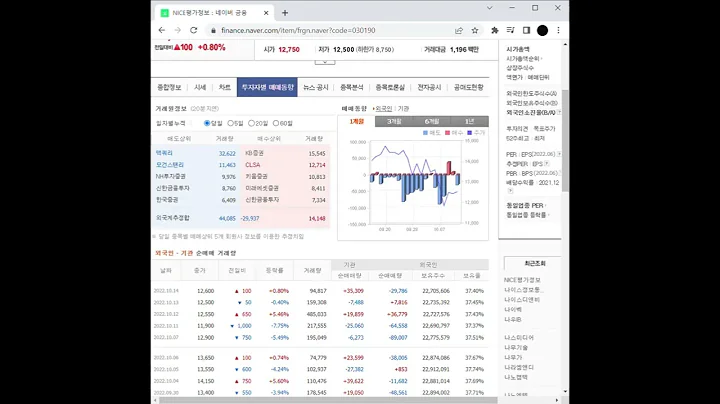Viewport: 720px width, 404px height.
Task: Open the 종목분석 tab
Action: click(352, 87)
